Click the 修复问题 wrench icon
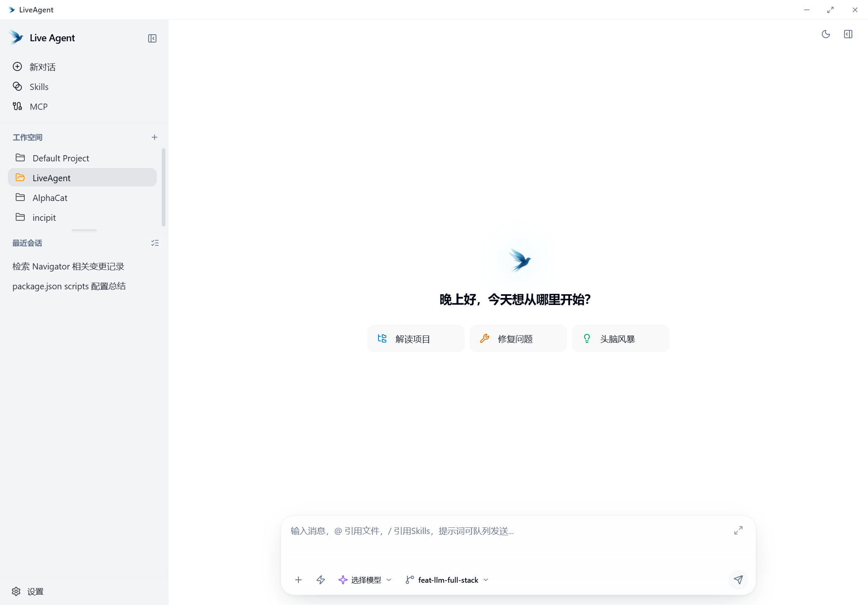The height and width of the screenshot is (605, 868). tap(485, 338)
